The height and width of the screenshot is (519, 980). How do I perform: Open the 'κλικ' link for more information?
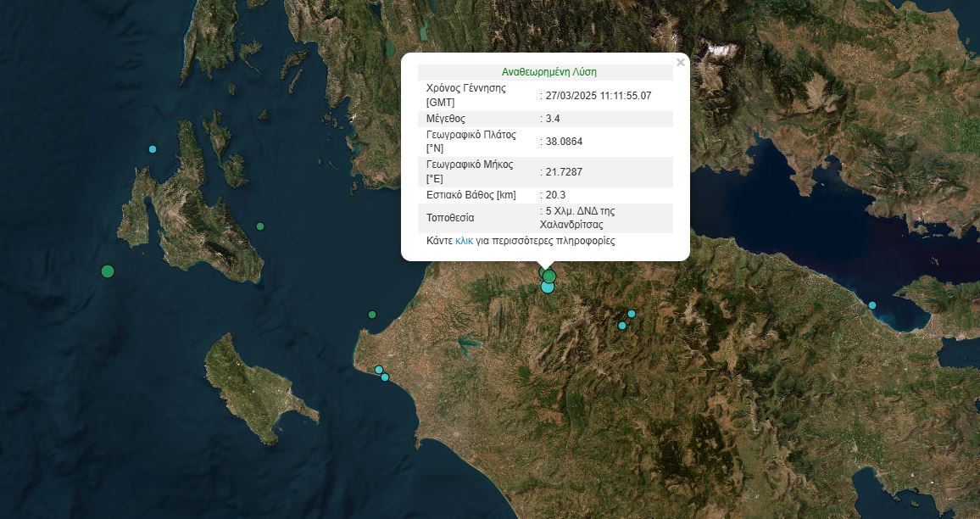[464, 241]
